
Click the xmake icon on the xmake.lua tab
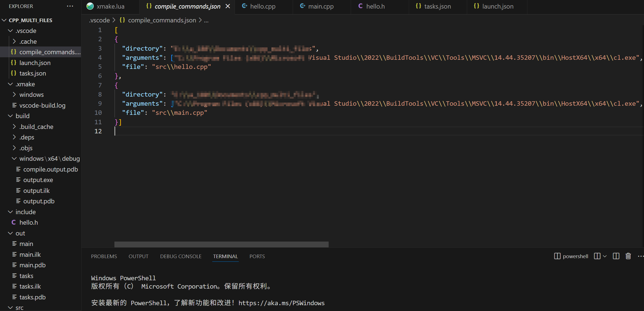point(90,6)
